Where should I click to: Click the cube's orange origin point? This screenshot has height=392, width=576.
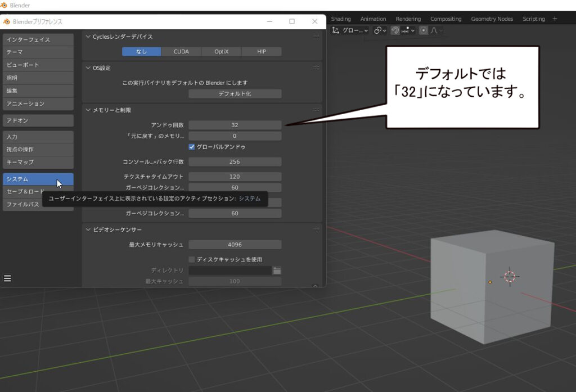tap(490, 282)
